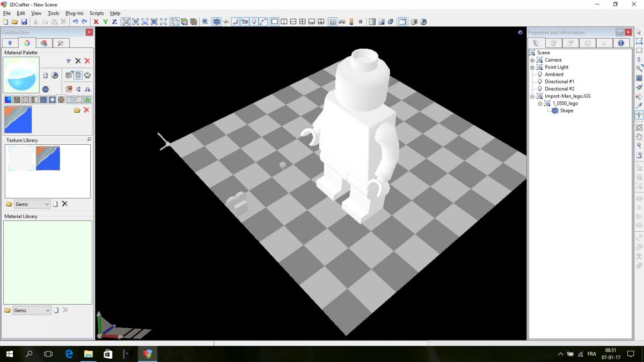Select Directional #2 light in the tree

559,89
